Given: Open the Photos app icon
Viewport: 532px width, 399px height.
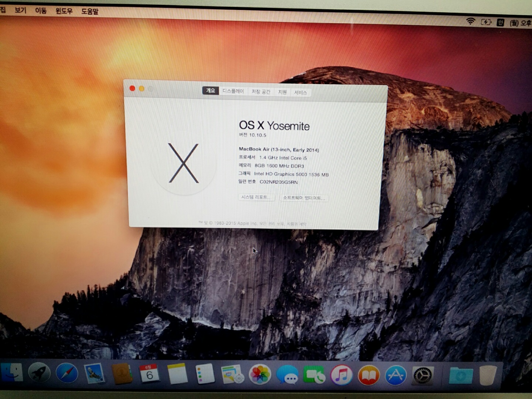Looking at the screenshot, I should tap(260, 375).
